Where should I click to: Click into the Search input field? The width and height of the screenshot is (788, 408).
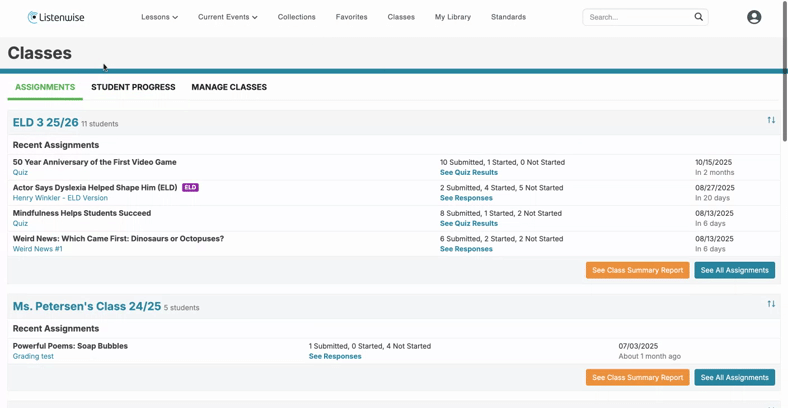coord(638,17)
